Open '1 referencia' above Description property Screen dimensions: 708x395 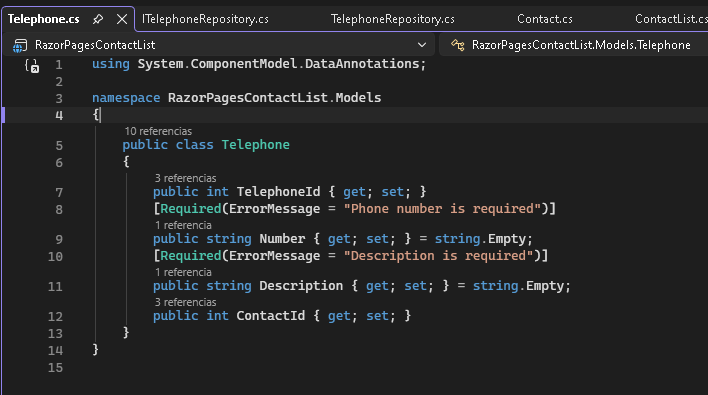point(183,272)
